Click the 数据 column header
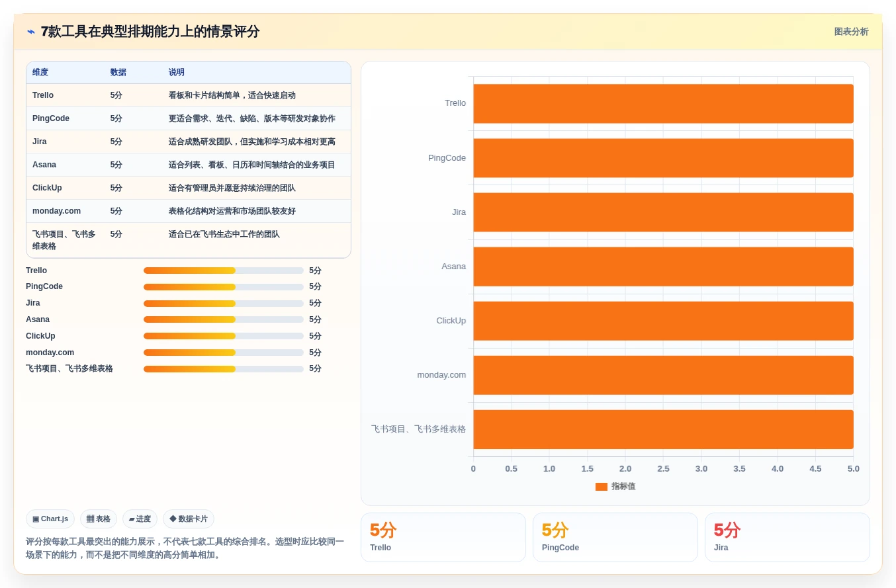The height and width of the screenshot is (588, 896). 118,72
